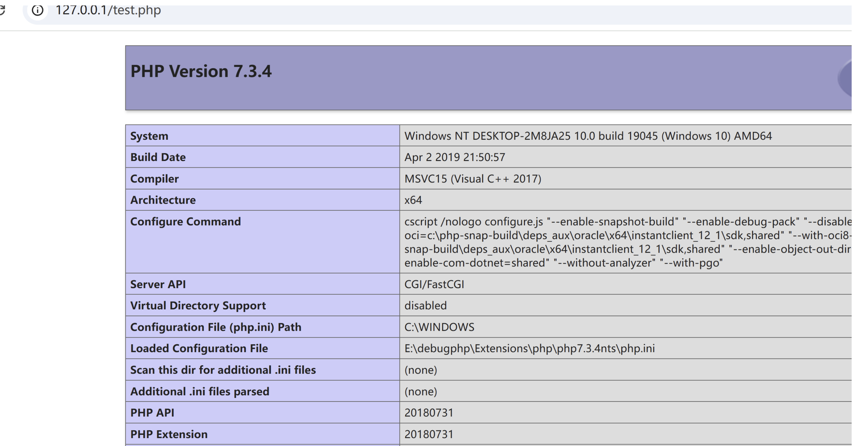
Task: Select the disabled value for Virtual Directory Support
Action: click(426, 306)
